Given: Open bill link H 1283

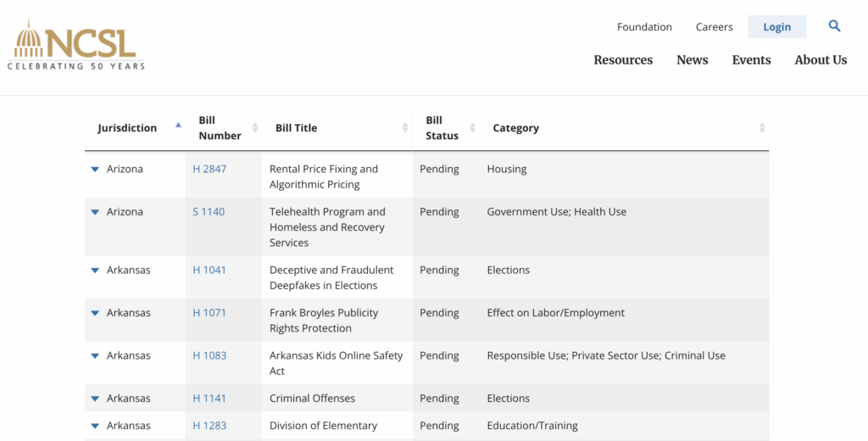Looking at the screenshot, I should click(x=209, y=426).
